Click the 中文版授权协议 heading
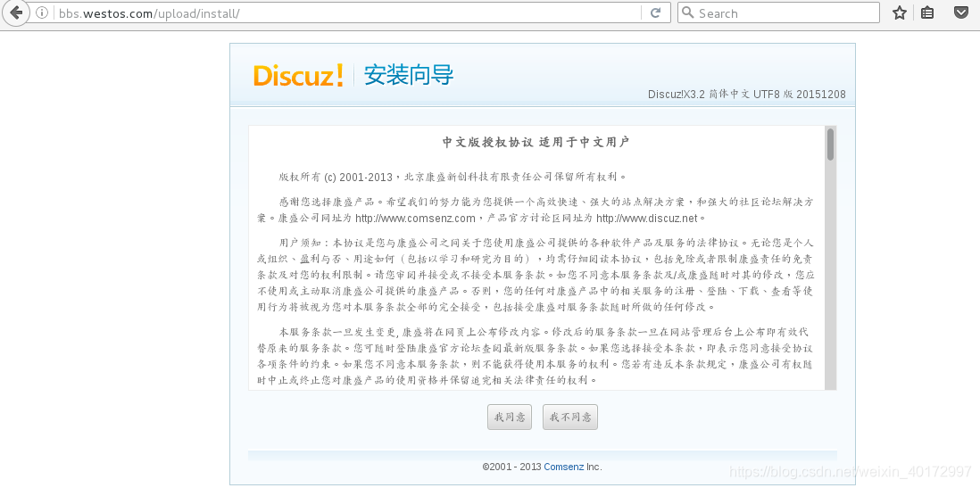 pyautogui.click(x=536, y=143)
